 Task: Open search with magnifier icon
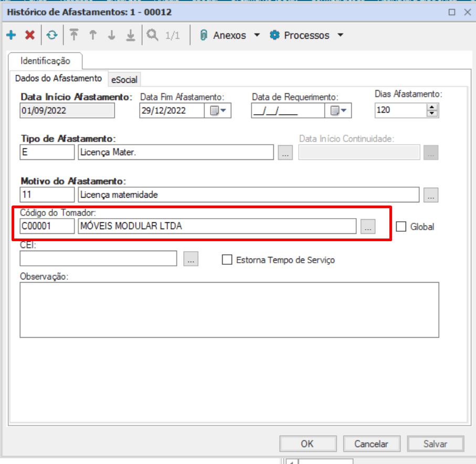point(152,35)
